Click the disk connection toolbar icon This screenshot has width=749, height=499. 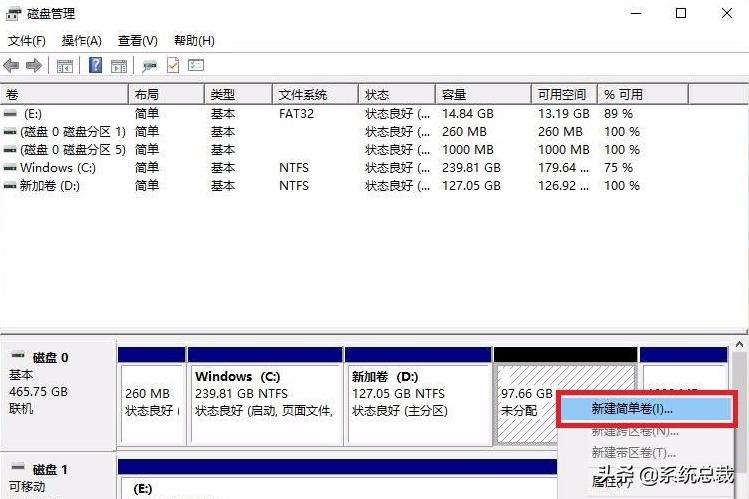(150, 66)
